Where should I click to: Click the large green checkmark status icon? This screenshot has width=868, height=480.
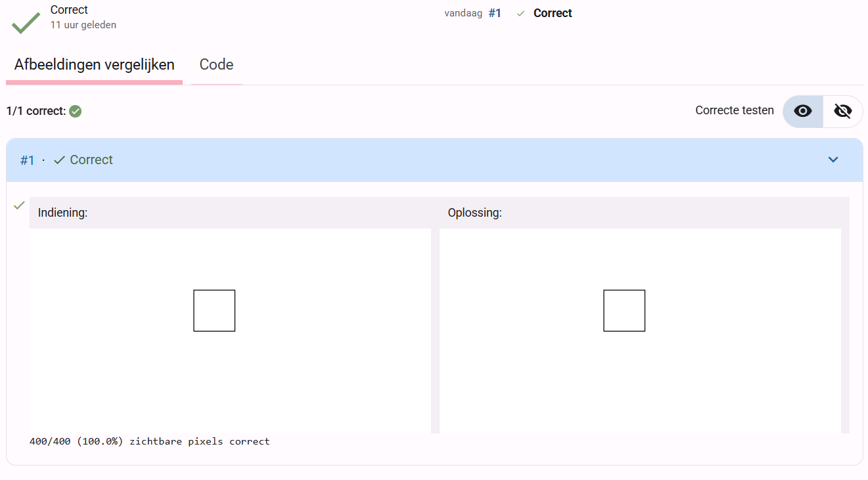pos(26,22)
